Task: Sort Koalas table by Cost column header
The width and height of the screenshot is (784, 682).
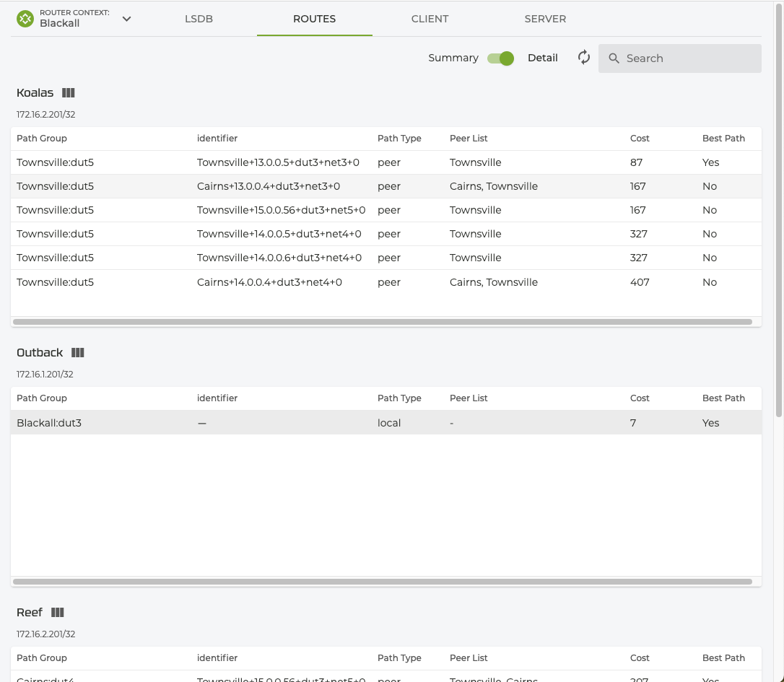Action: point(640,139)
